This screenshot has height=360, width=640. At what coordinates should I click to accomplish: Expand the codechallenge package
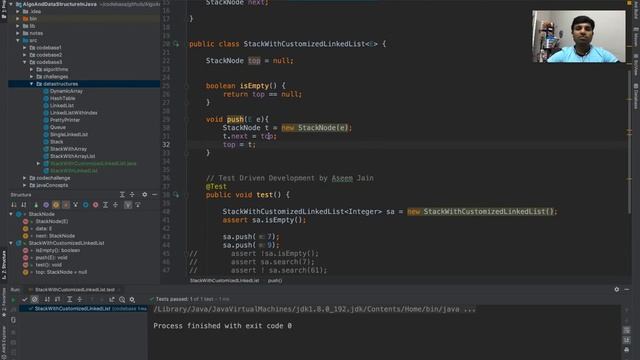24,178
